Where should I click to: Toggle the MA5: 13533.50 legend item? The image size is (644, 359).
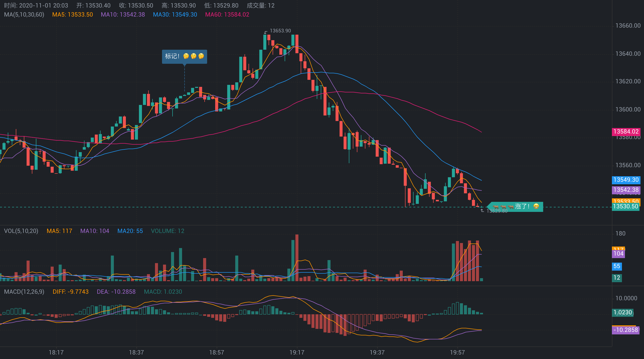72,15
